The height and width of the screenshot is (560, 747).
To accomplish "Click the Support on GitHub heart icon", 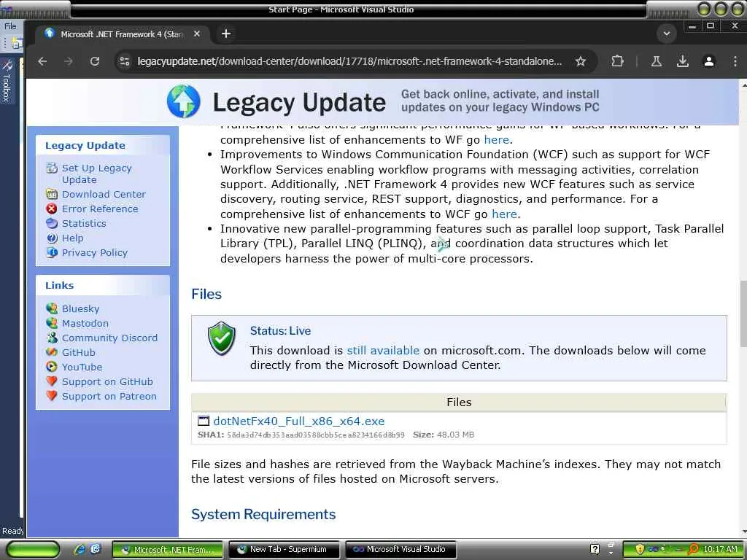I will pyautogui.click(x=52, y=381).
